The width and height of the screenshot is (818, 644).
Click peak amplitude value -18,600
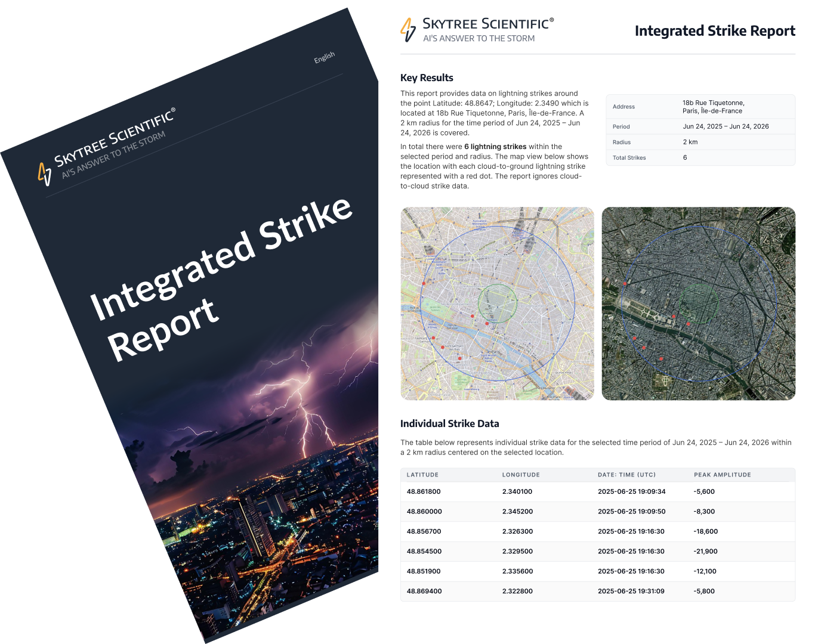pyautogui.click(x=706, y=531)
